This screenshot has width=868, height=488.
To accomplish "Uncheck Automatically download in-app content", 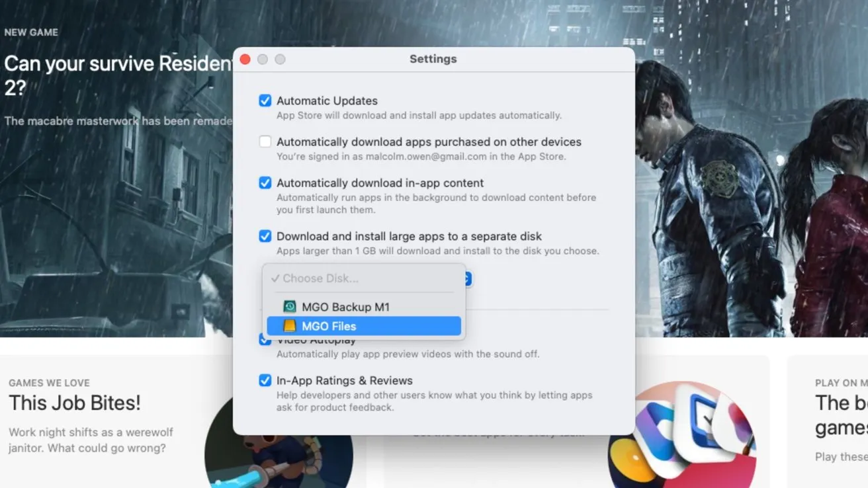I will [x=265, y=183].
